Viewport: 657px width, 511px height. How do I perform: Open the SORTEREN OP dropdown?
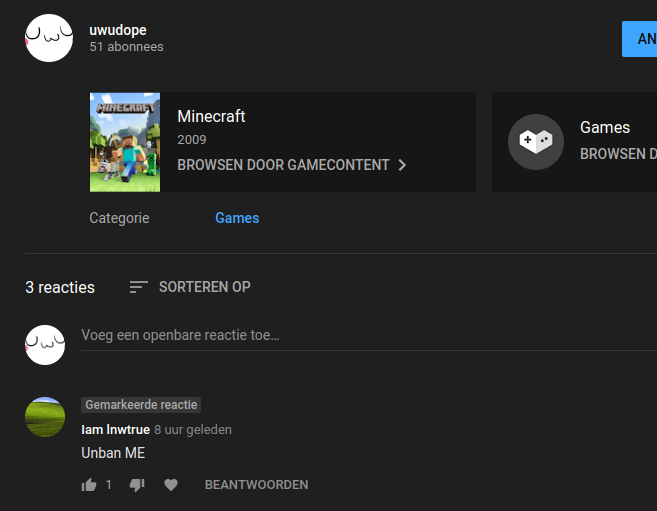(x=204, y=287)
